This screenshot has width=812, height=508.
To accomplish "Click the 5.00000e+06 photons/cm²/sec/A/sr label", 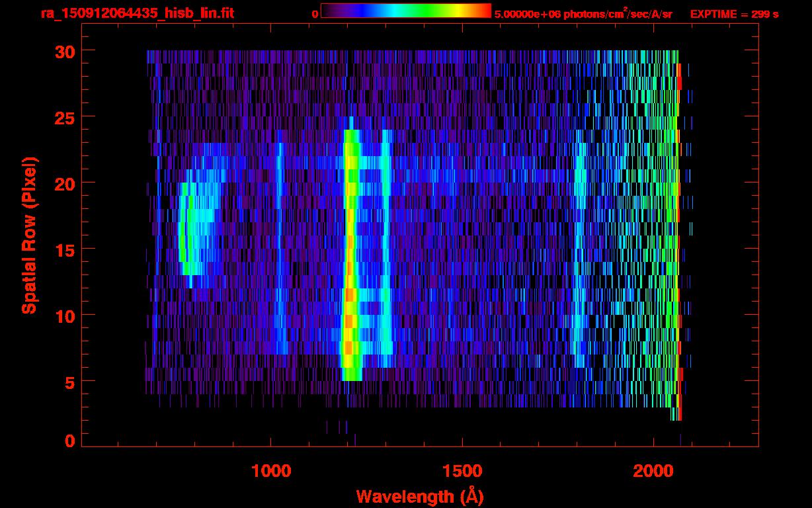I will point(583,13).
